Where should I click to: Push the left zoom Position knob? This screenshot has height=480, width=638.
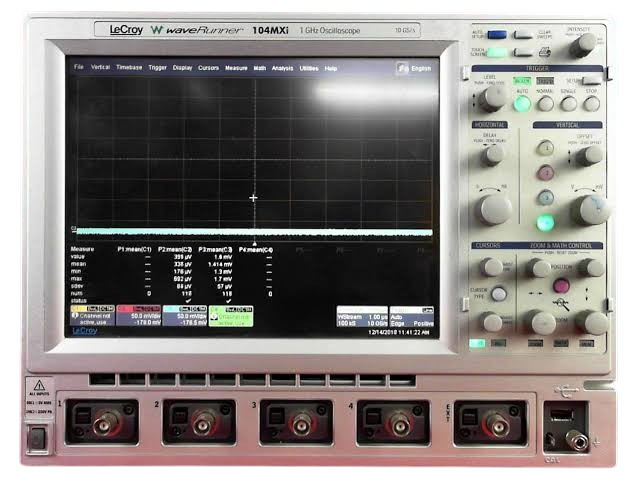(x=539, y=268)
